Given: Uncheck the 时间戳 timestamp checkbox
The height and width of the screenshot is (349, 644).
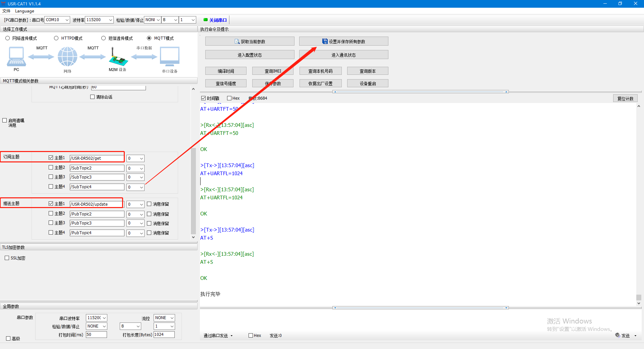Looking at the screenshot, I should (203, 98).
